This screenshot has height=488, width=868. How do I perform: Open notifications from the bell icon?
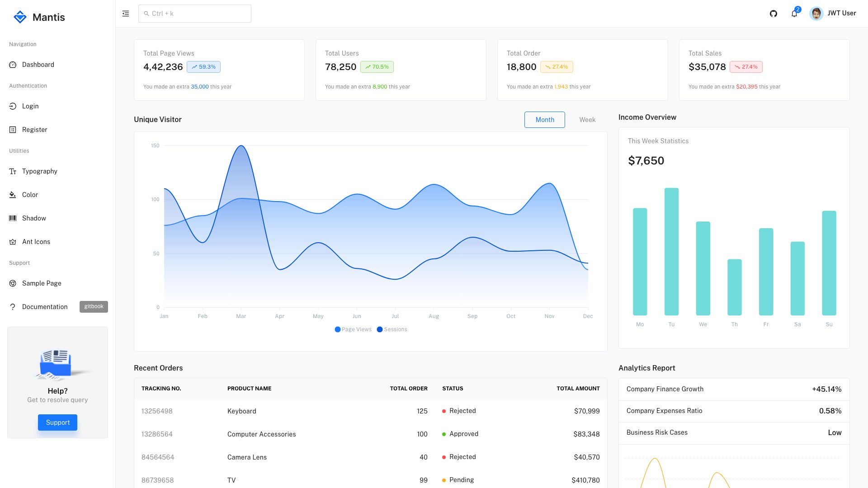pyautogui.click(x=793, y=14)
